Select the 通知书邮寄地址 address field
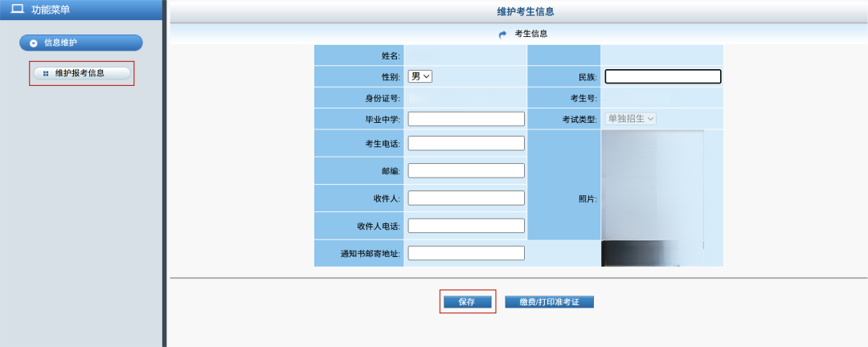 pyautogui.click(x=466, y=253)
